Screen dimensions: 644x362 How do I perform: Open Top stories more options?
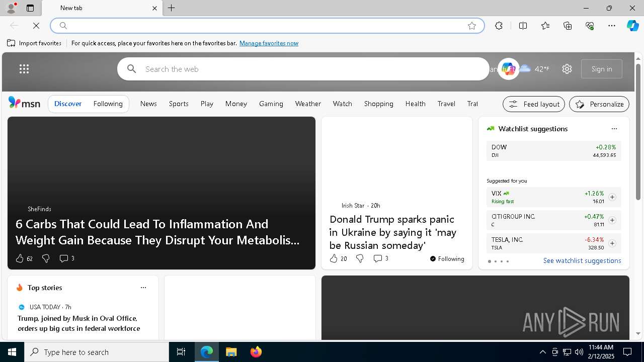(x=143, y=288)
